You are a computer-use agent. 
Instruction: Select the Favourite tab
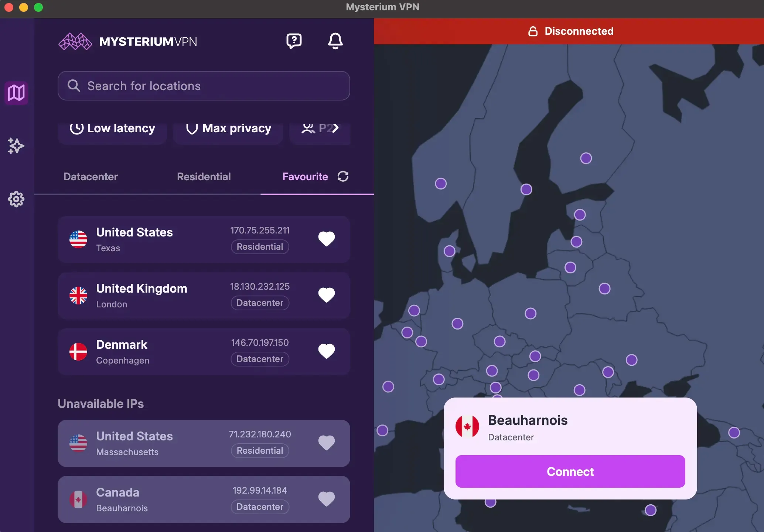[305, 177]
